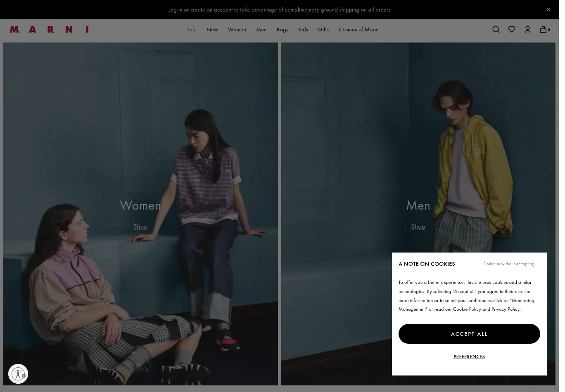Expand the Bags navigation menu
Screen dimensions: 565x392
pyautogui.click(x=282, y=29)
